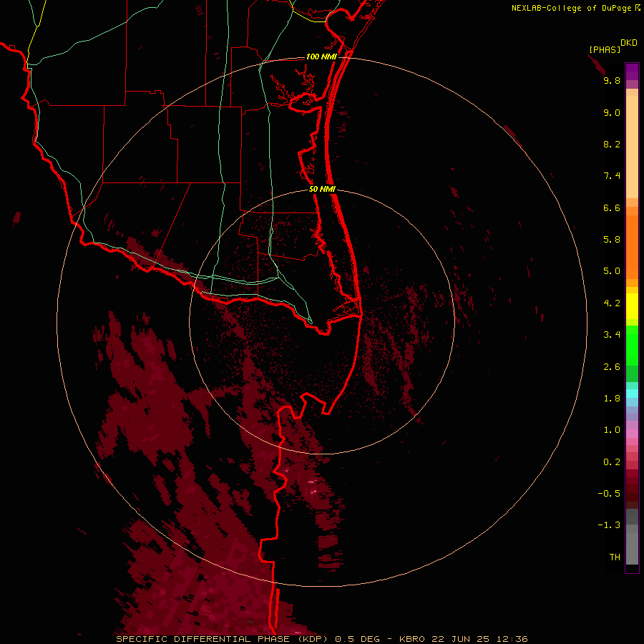This screenshot has height=644, width=644.
Task: Click the 1.0 scale value
Action: coord(612,430)
